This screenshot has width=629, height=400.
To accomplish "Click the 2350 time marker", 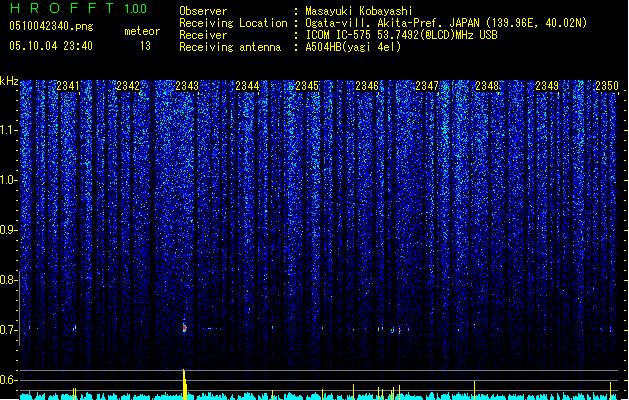I will click(x=607, y=86).
